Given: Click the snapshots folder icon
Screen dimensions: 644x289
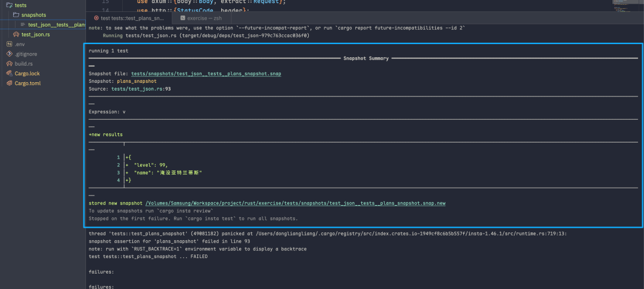Looking at the screenshot, I should [16, 15].
